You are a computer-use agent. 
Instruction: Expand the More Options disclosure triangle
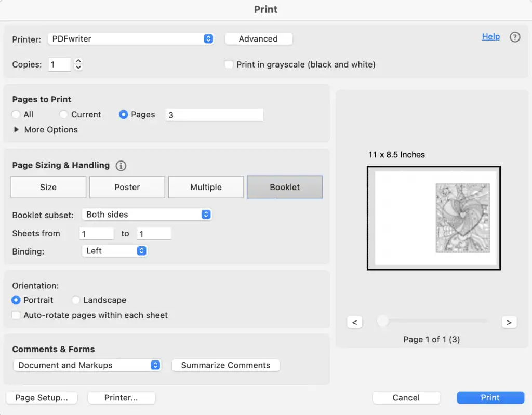pos(16,130)
